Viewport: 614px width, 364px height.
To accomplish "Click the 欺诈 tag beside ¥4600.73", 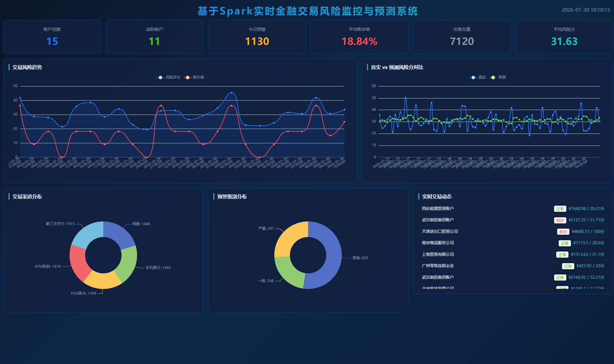I will click(x=563, y=232).
